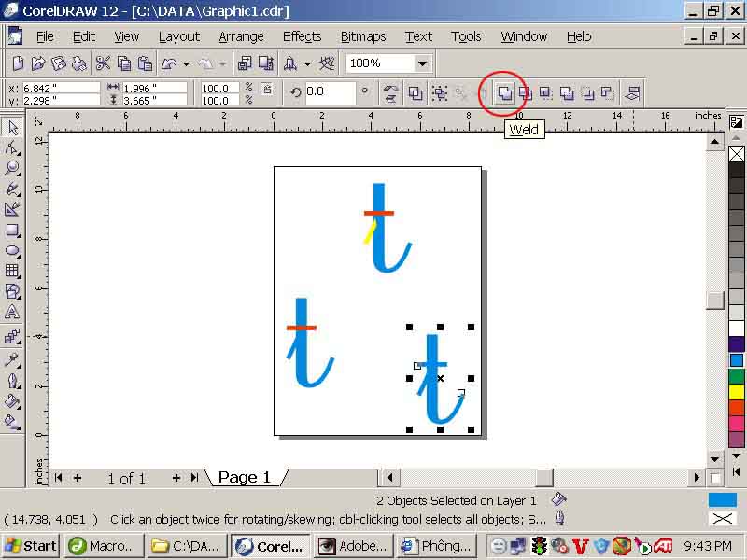Click the no-color X swatch in palette
The height and width of the screenshot is (560, 747).
737,154
